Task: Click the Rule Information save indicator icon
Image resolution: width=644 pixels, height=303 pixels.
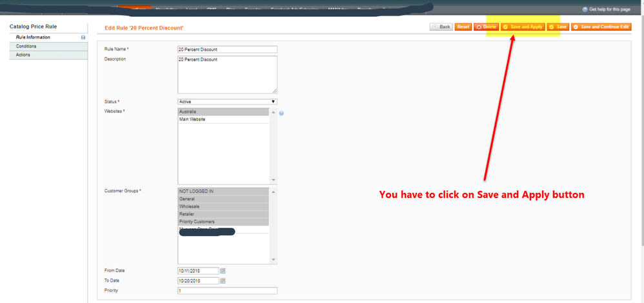Action: point(83,37)
